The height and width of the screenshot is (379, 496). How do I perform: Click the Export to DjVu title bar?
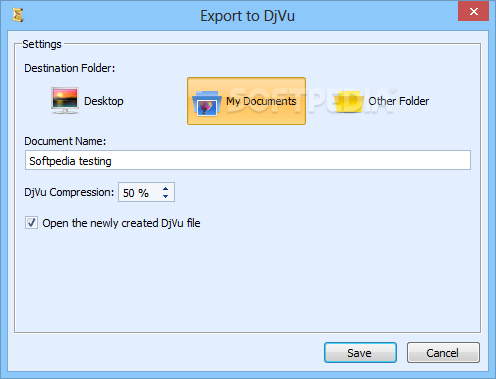tap(247, 16)
